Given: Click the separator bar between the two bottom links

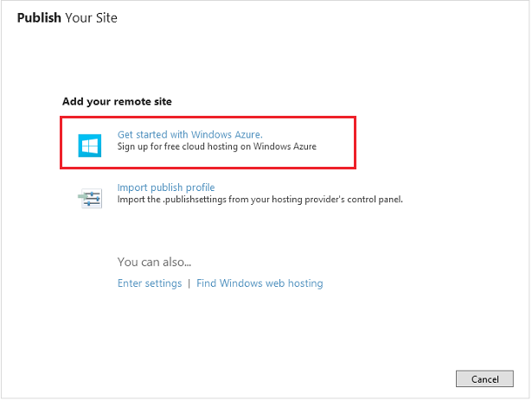Looking at the screenshot, I should tap(189, 283).
